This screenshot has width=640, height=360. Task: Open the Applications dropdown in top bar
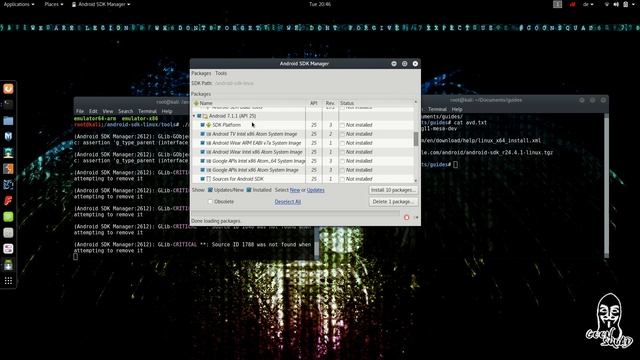[x=18, y=4]
